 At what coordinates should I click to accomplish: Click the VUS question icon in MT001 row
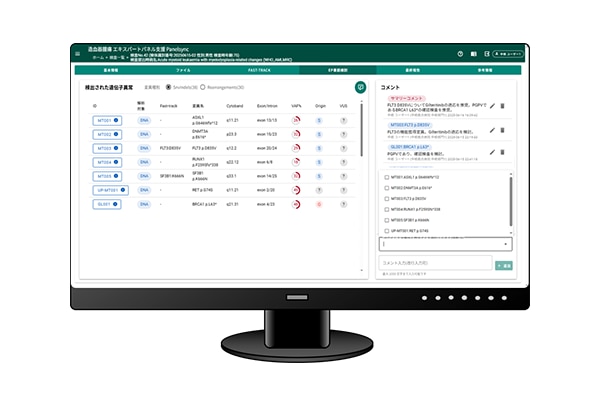pos(344,119)
